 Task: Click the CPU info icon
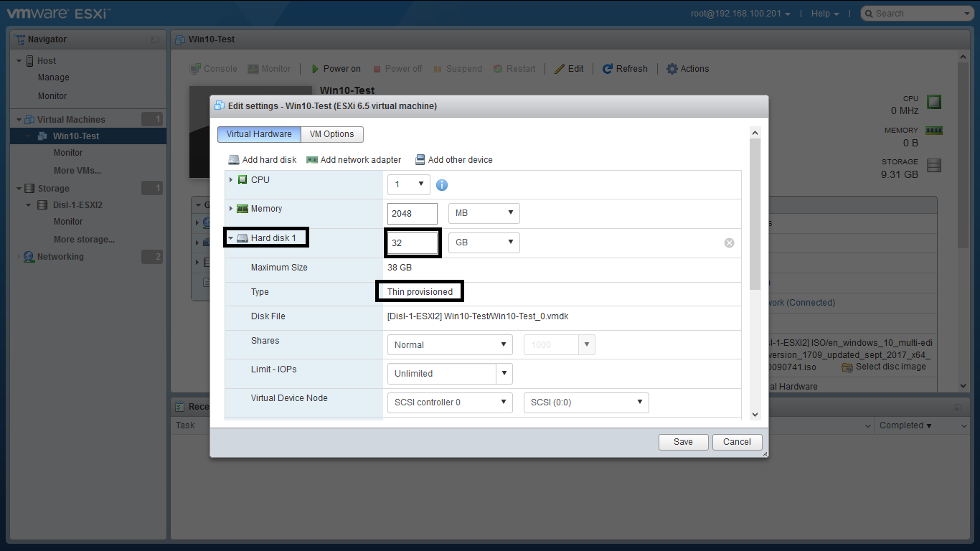pyautogui.click(x=442, y=185)
